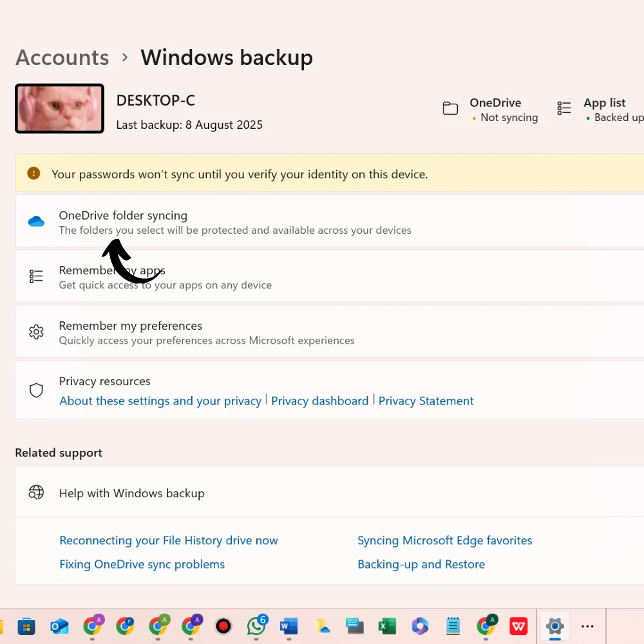Image resolution: width=644 pixels, height=644 pixels.
Task: Click the Remember my apps list icon
Action: coord(36,276)
